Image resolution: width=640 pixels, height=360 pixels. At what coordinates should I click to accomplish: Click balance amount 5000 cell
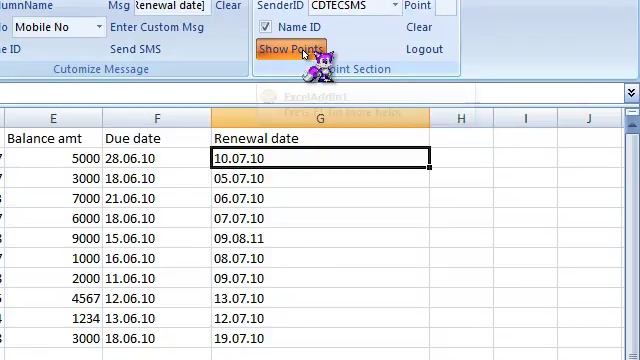[x=53, y=158]
